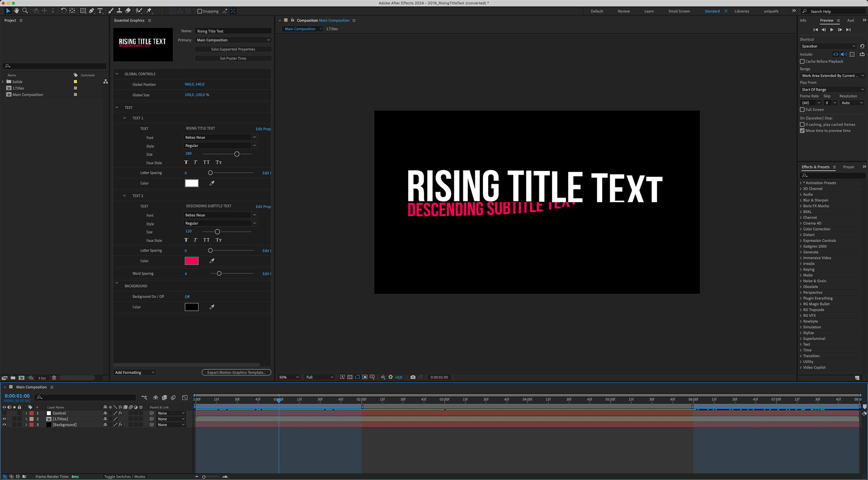Hide the 1.Titles layer eye

point(5,419)
